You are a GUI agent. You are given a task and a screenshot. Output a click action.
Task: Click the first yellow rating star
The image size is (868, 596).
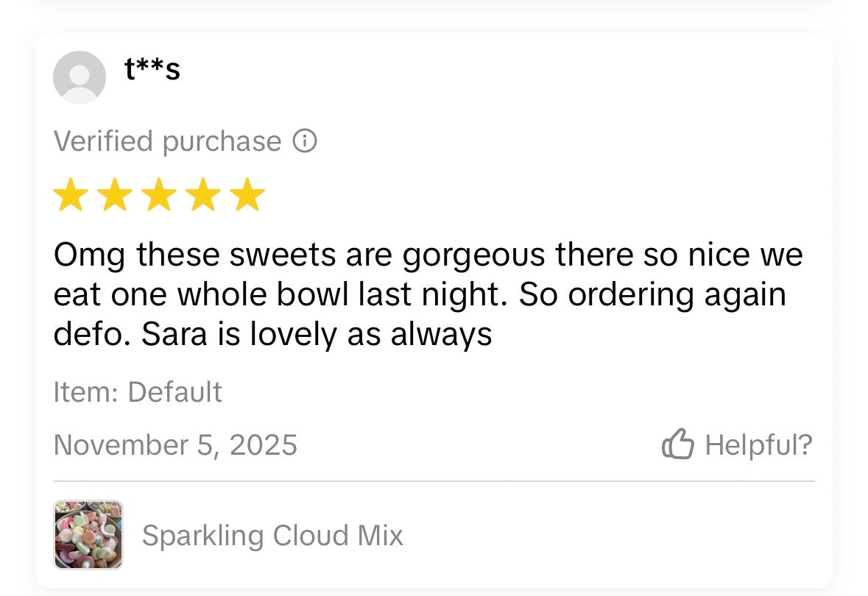coord(71,195)
